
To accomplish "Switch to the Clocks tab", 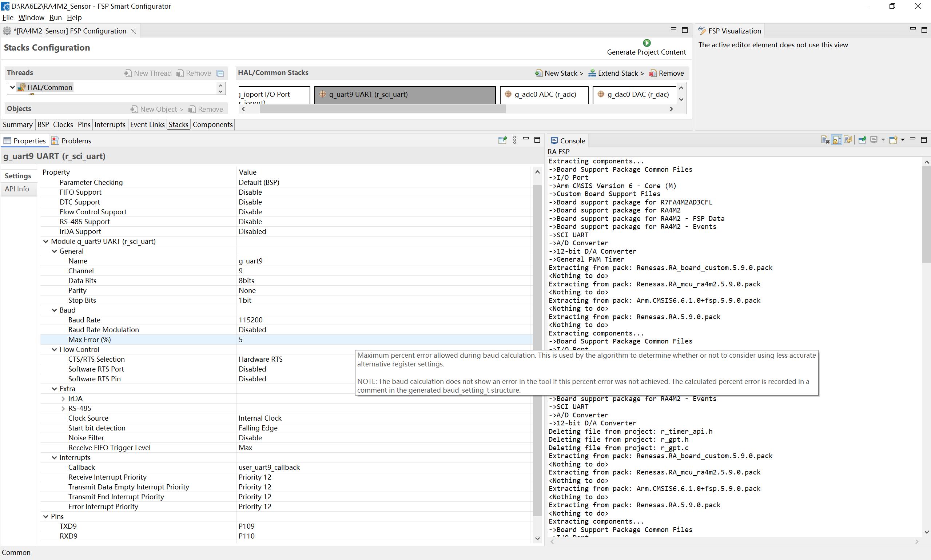I will [63, 124].
